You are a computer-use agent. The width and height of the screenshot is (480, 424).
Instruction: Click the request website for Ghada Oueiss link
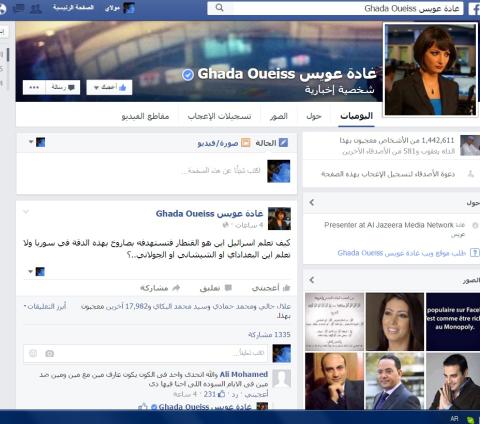[401, 253]
